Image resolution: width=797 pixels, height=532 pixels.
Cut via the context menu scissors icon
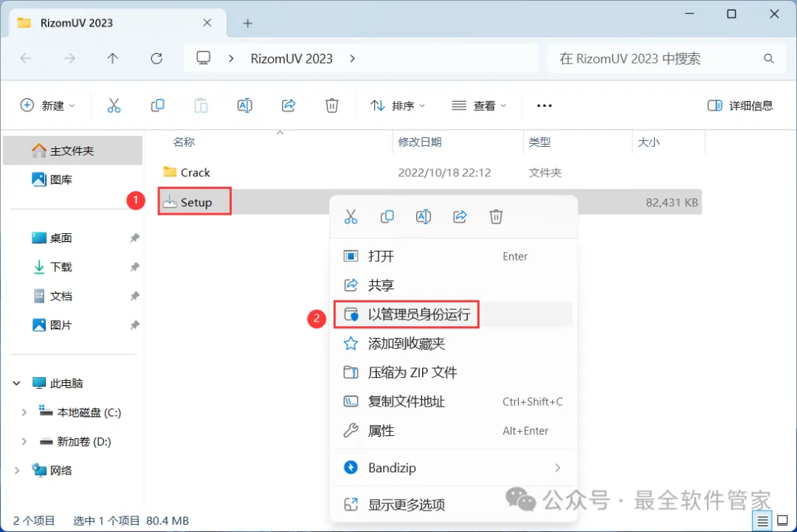[x=351, y=216]
